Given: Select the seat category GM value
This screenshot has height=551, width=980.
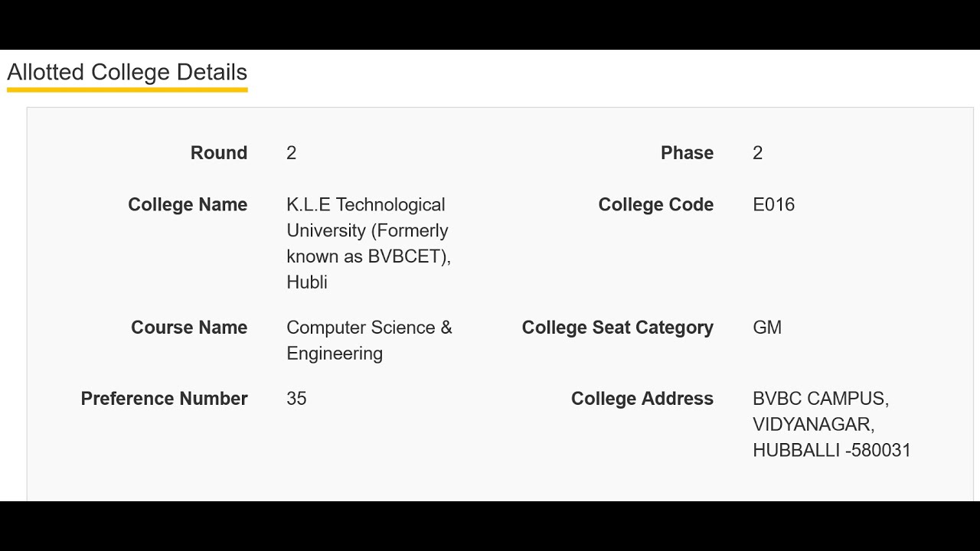Looking at the screenshot, I should click(x=767, y=328).
